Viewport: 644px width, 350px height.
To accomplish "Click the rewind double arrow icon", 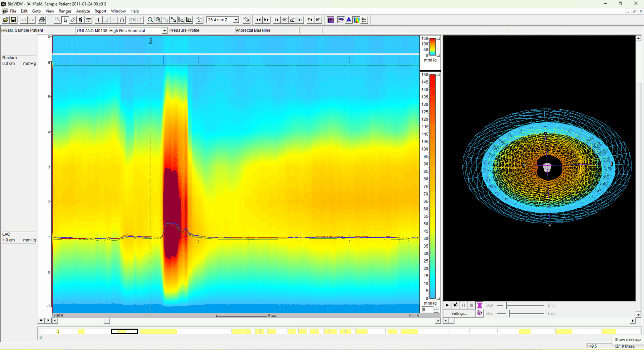I will (258, 20).
